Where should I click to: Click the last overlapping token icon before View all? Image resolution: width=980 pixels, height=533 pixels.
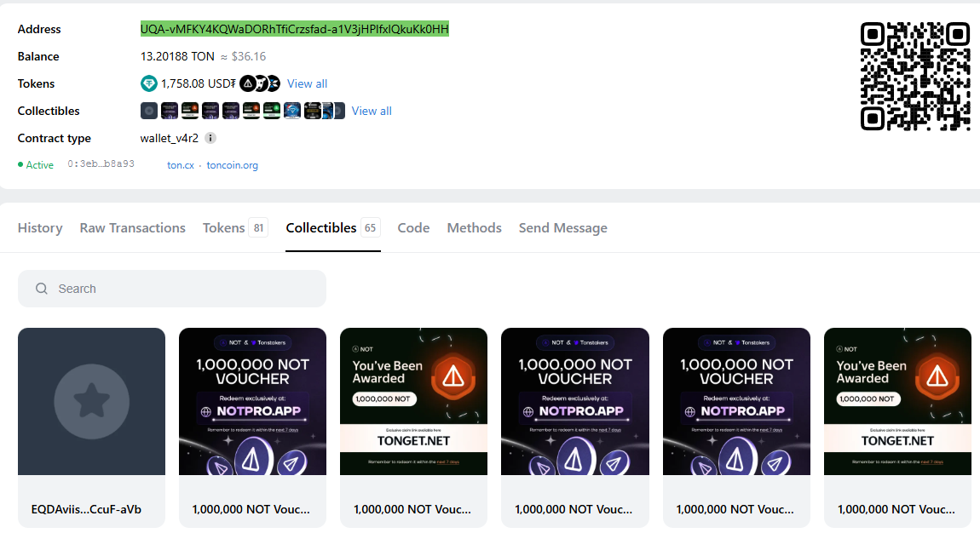tap(274, 83)
